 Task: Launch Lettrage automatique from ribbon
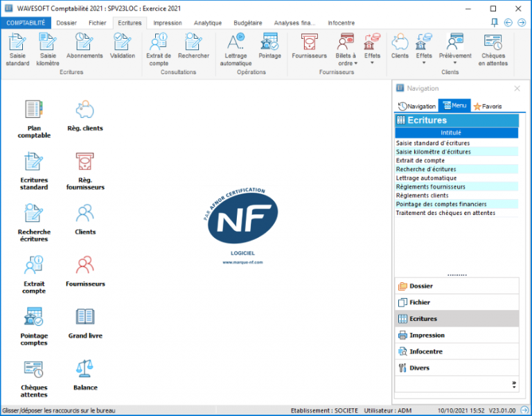[x=236, y=50]
